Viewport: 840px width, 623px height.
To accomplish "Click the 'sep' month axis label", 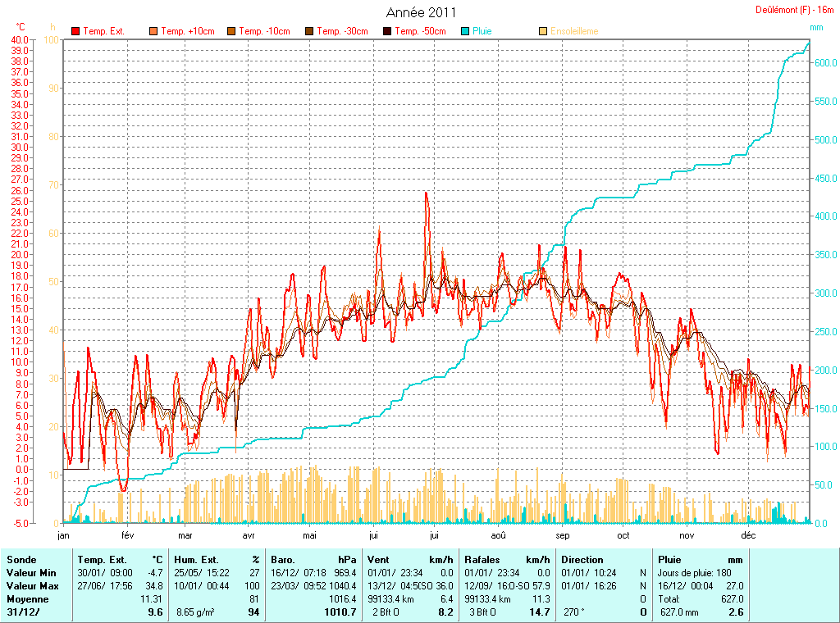I will [562, 535].
